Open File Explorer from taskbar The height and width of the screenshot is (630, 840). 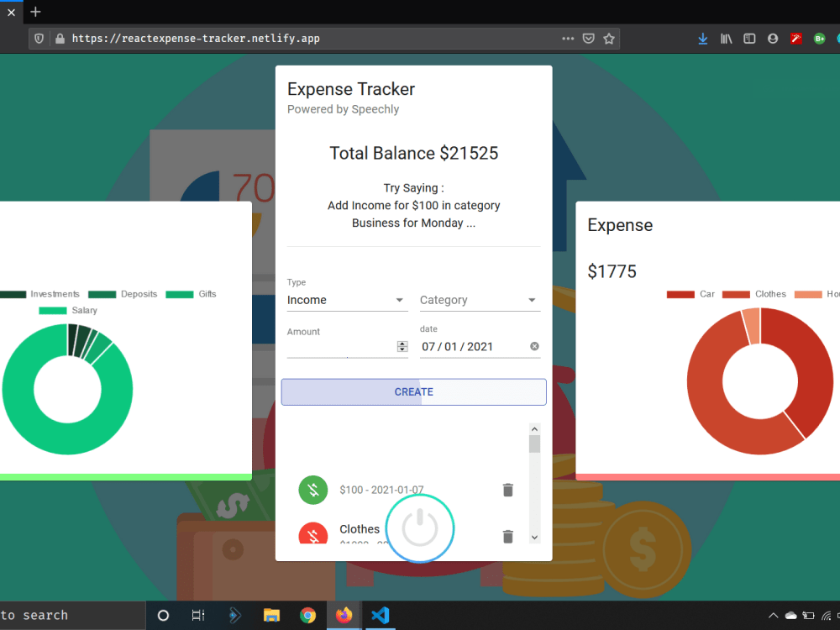coord(271,616)
